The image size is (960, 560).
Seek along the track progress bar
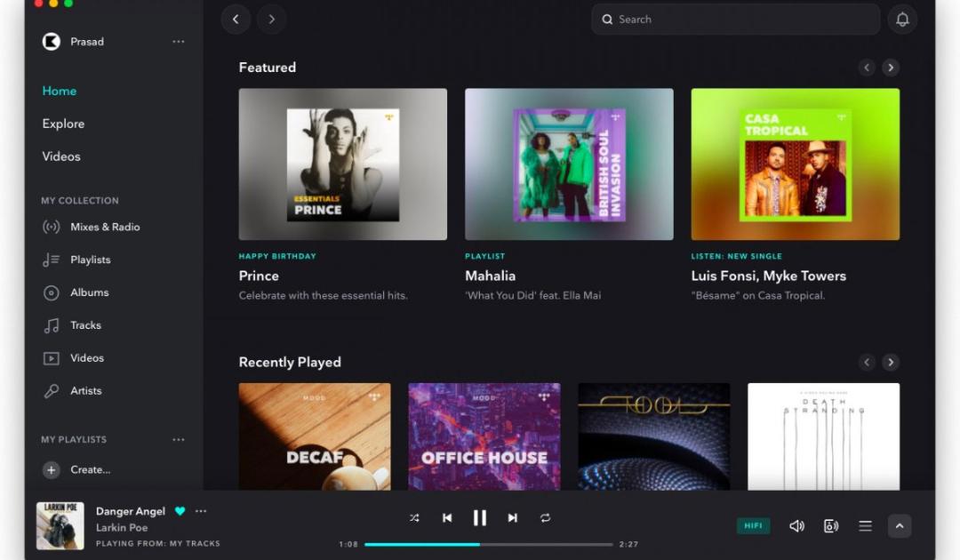pyautogui.click(x=489, y=544)
